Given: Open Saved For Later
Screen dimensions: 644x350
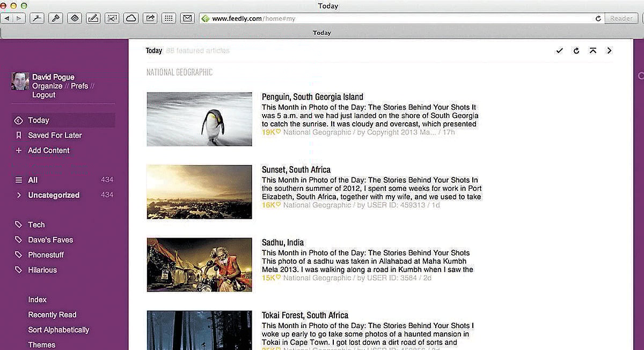Looking at the screenshot, I should click(55, 135).
